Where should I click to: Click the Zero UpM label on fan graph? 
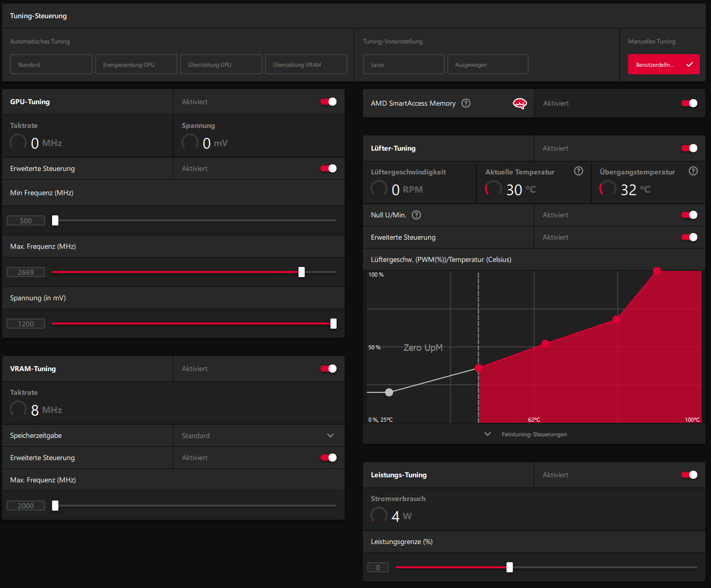[x=423, y=348]
